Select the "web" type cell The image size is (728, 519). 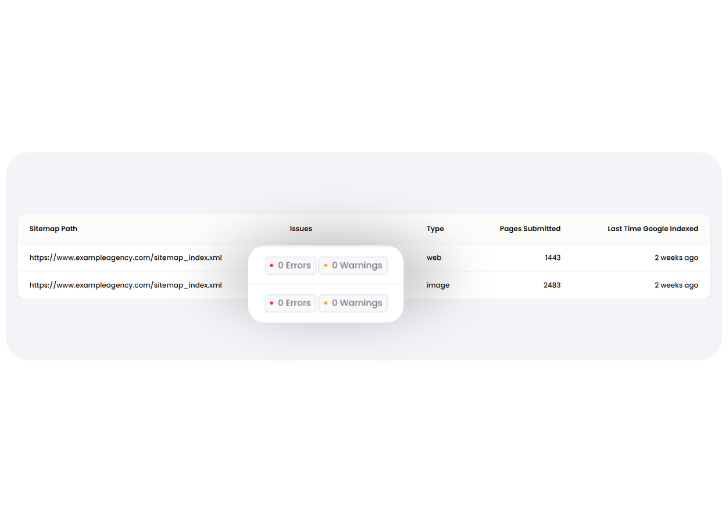[434, 258]
